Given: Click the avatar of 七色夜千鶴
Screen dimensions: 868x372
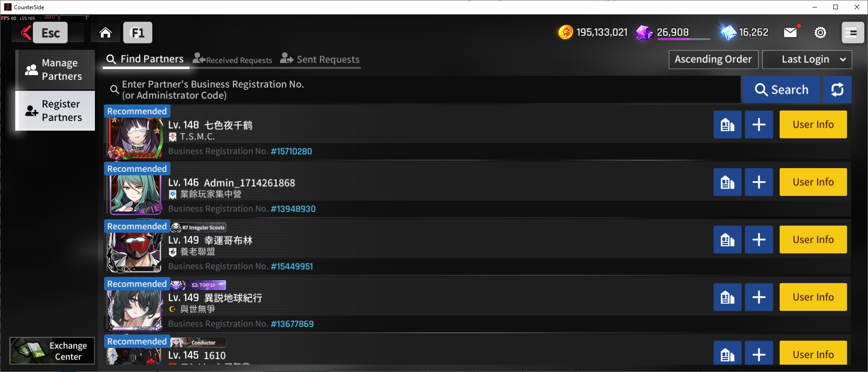Looking at the screenshot, I should [x=136, y=138].
